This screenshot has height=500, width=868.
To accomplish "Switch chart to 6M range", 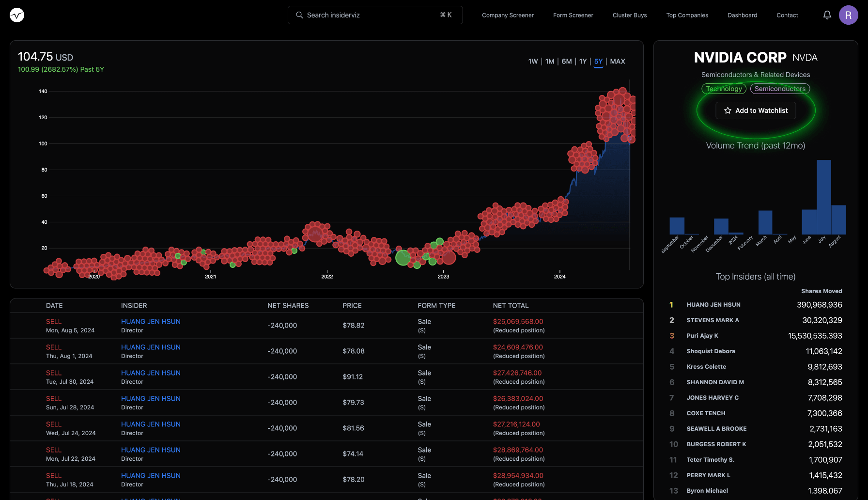I will click(x=567, y=62).
